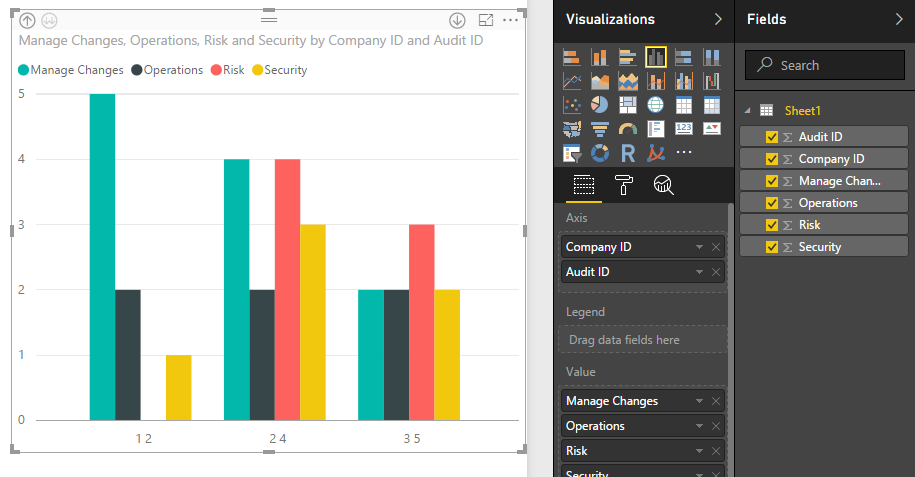The width and height of the screenshot is (915, 477).
Task: Uncheck the Company ID field
Action: 771,159
